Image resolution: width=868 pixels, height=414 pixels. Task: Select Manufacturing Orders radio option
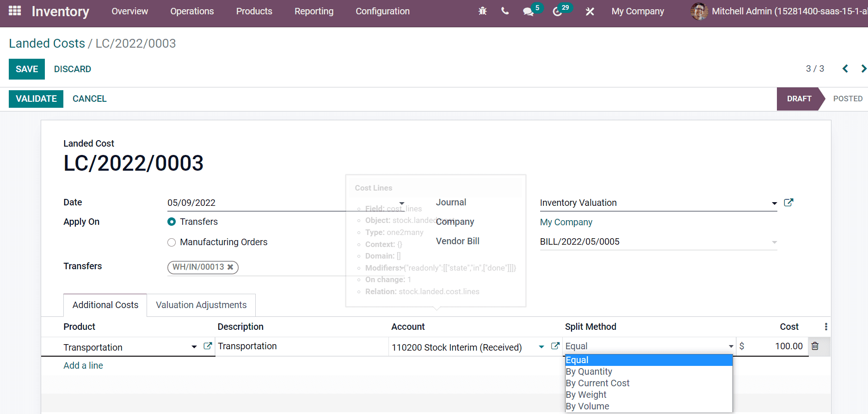pyautogui.click(x=172, y=242)
